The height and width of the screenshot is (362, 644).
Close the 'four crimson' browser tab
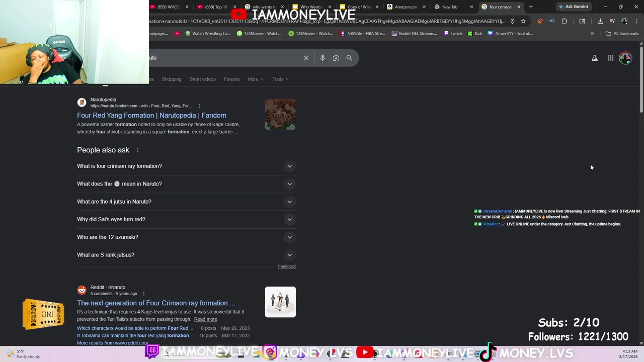point(519,7)
